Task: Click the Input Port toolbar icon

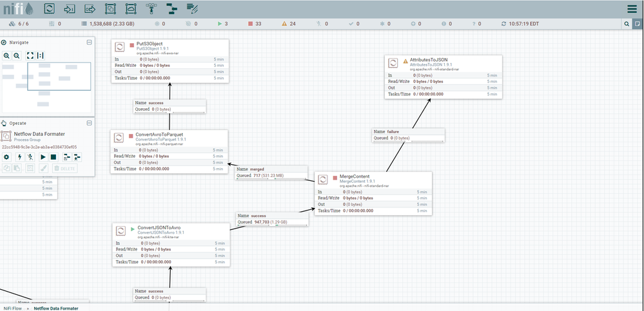Action: point(70,9)
